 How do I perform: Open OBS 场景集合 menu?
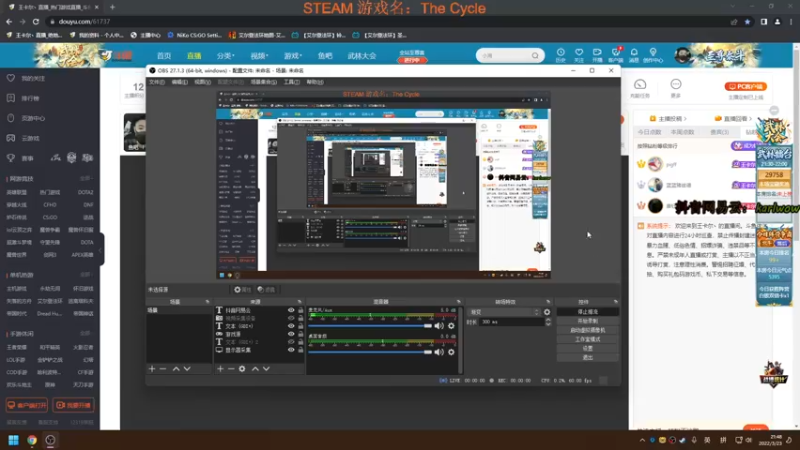(264, 82)
